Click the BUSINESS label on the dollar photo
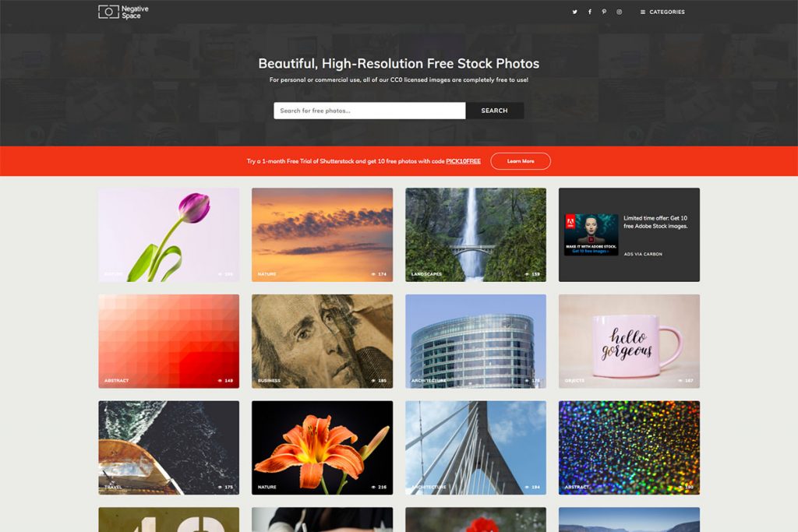The width and height of the screenshot is (798, 532). pos(269,380)
